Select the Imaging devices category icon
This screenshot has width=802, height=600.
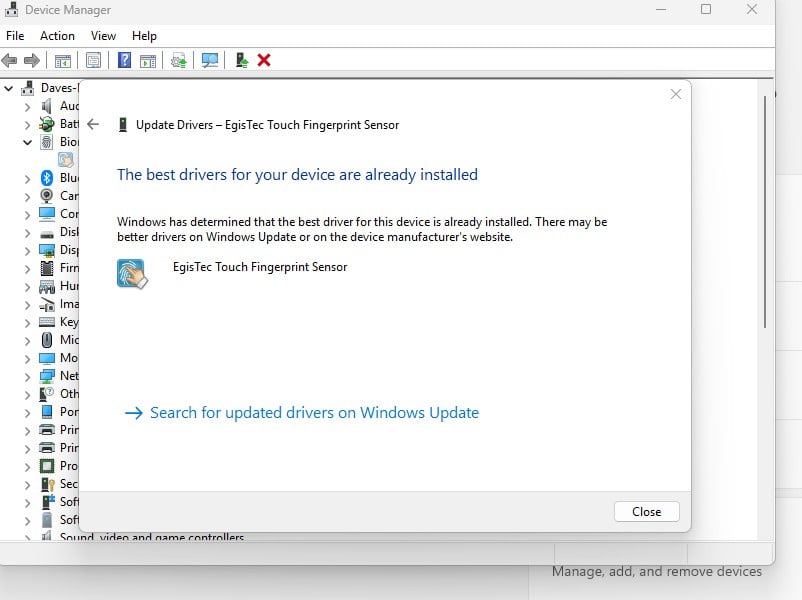[47, 304]
